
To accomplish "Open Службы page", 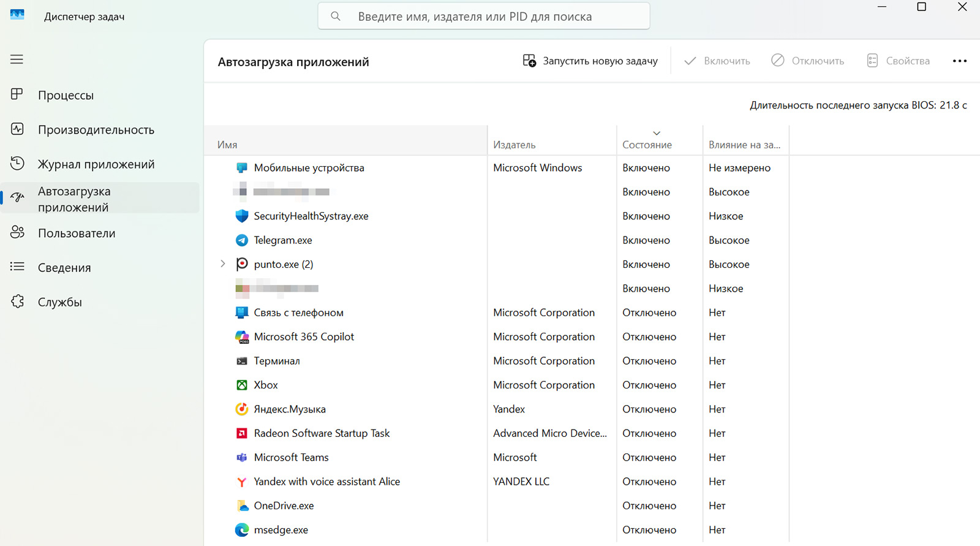I will coord(60,302).
